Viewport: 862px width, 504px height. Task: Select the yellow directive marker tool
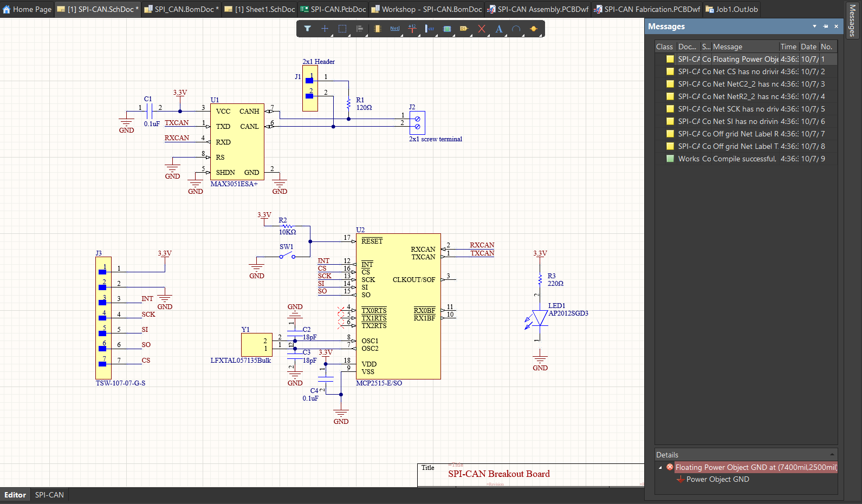(x=534, y=29)
